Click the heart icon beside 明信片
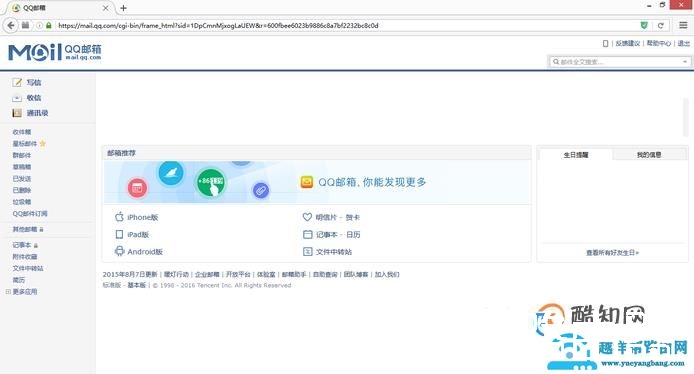Screen dimensions: 694x374 point(307,217)
